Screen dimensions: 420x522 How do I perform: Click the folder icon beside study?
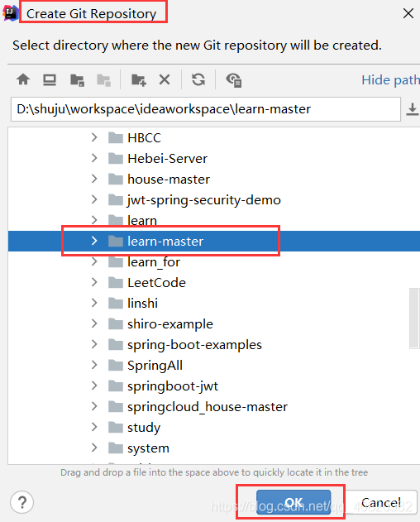pos(116,427)
